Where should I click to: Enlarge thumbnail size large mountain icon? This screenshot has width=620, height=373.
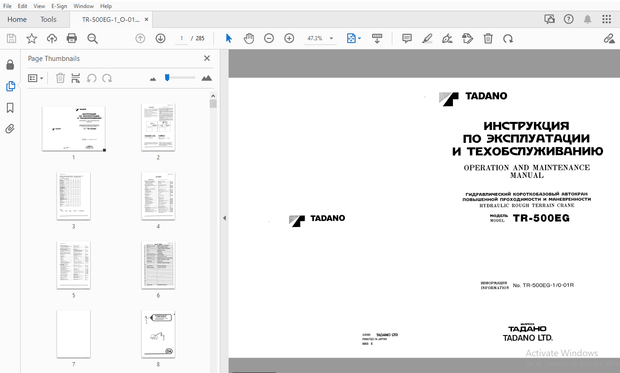(x=206, y=78)
